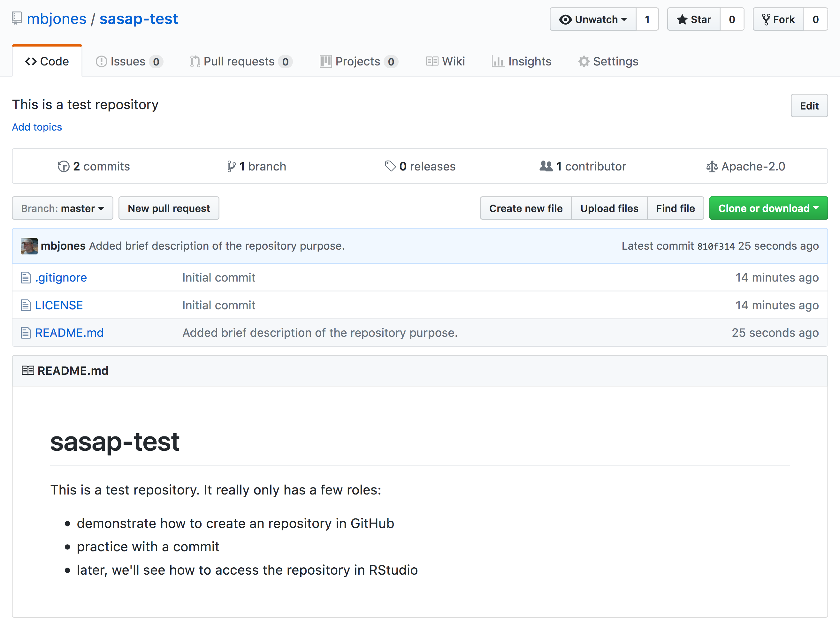Viewport: 840px width, 627px height.
Task: Click Create new file button
Action: (526, 208)
